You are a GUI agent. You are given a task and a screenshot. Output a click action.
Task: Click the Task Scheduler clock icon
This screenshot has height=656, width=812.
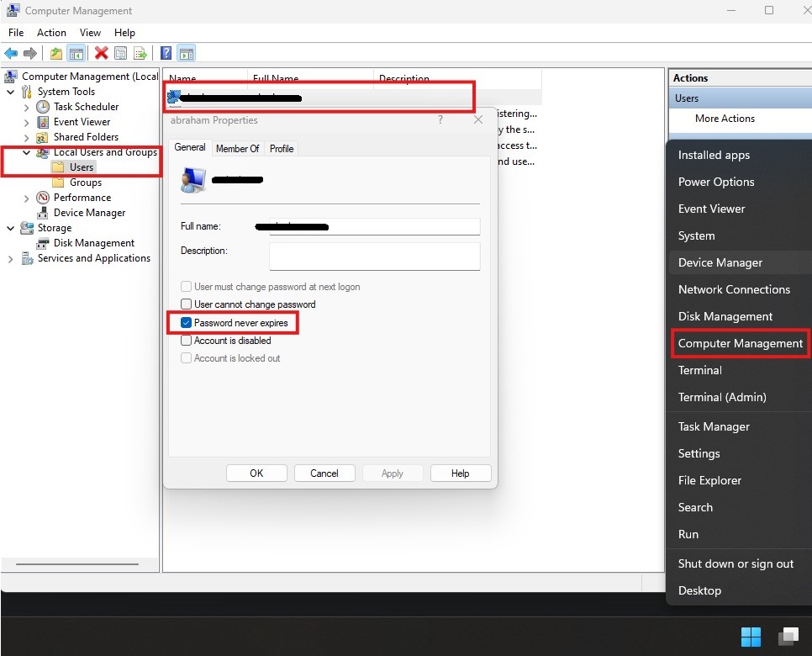point(43,107)
